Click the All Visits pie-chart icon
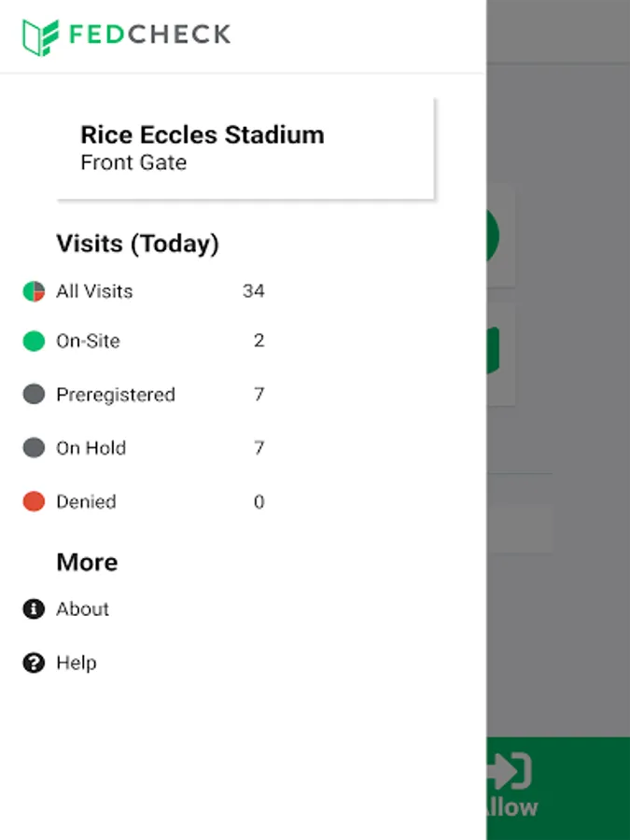Image resolution: width=630 pixels, height=840 pixels. (34, 291)
